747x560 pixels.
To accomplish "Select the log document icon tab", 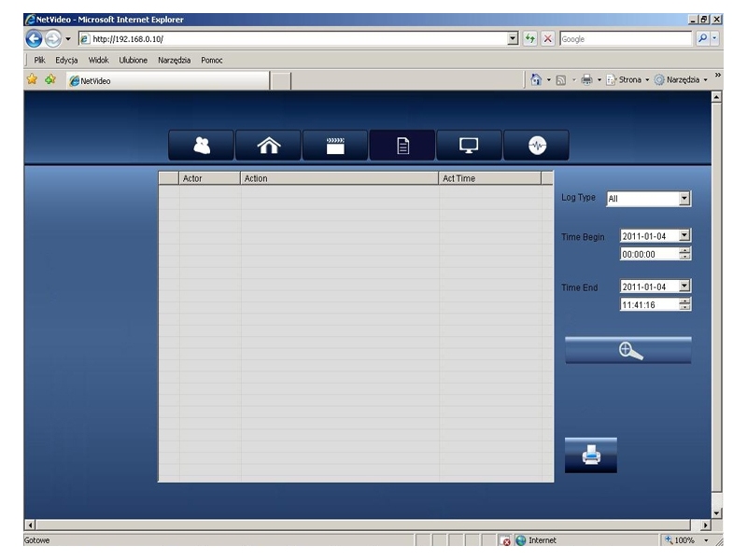I will 402,146.
